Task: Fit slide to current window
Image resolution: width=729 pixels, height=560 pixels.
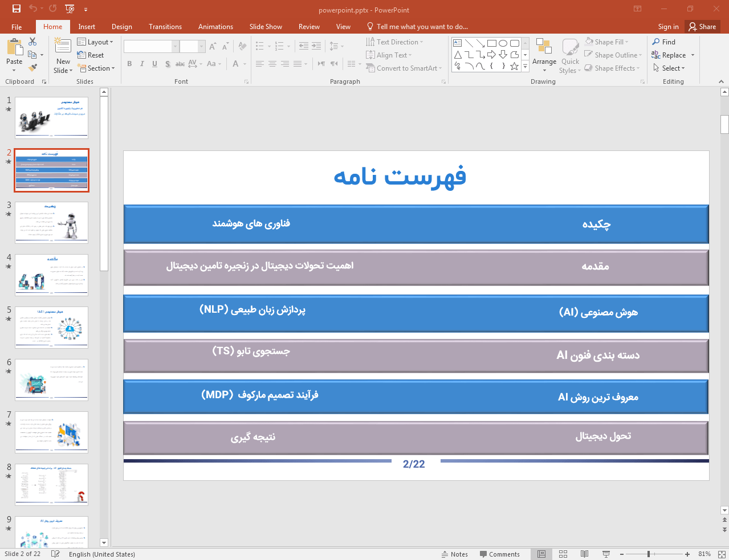Action: pyautogui.click(x=722, y=554)
